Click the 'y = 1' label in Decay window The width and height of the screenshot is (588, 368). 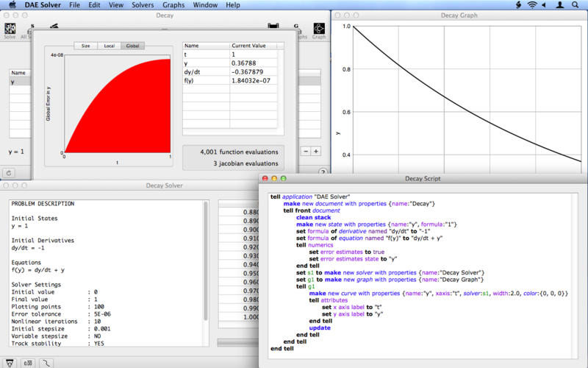pyautogui.click(x=16, y=152)
